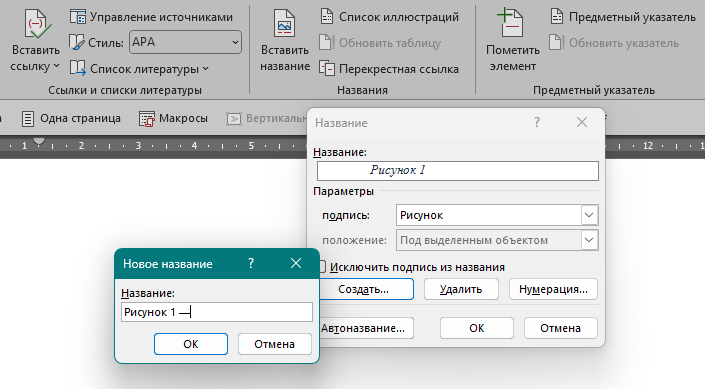
Task: Click the disabled Обновить указатель command
Action: click(x=614, y=43)
